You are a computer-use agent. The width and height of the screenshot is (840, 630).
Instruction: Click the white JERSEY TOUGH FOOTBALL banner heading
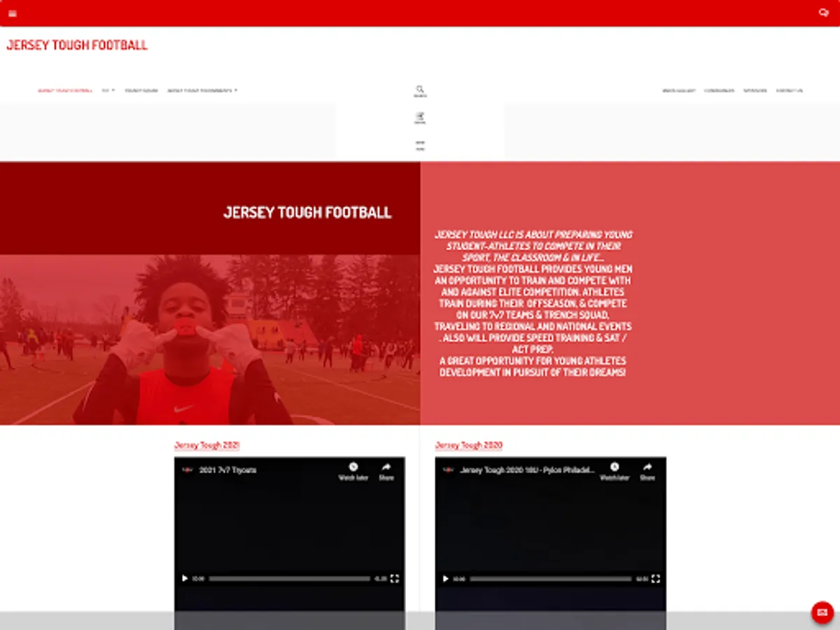(307, 213)
